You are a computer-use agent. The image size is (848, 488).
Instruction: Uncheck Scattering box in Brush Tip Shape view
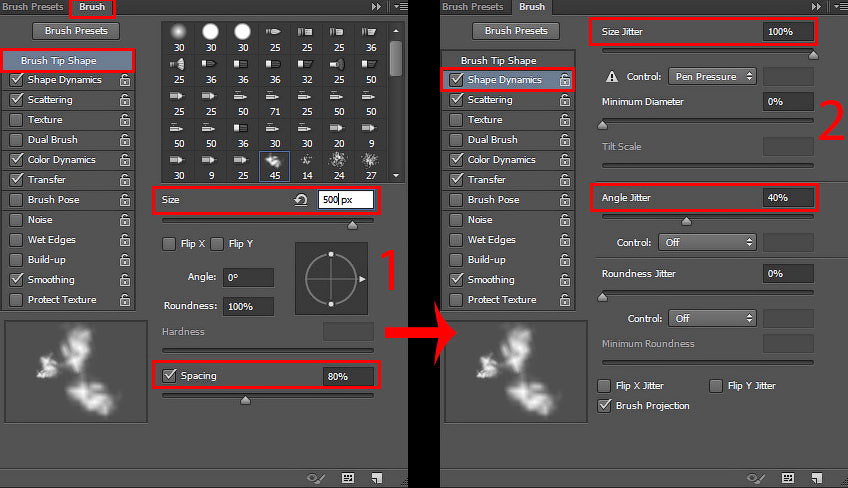[x=16, y=100]
